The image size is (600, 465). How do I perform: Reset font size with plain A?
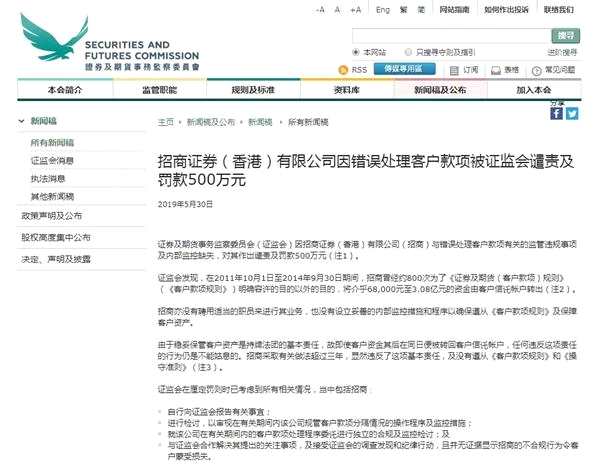click(x=337, y=10)
